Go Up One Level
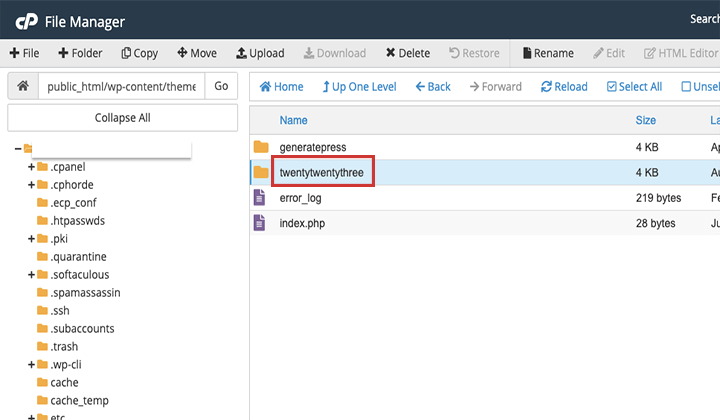 (359, 87)
